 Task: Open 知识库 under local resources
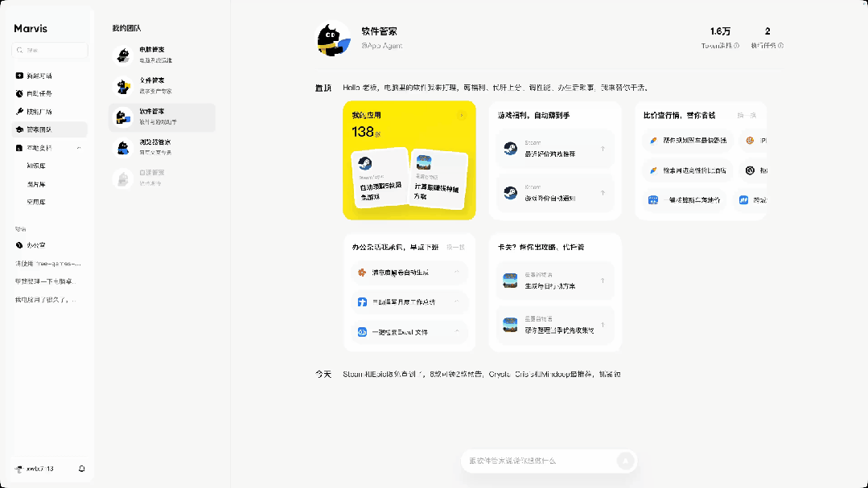pos(36,166)
